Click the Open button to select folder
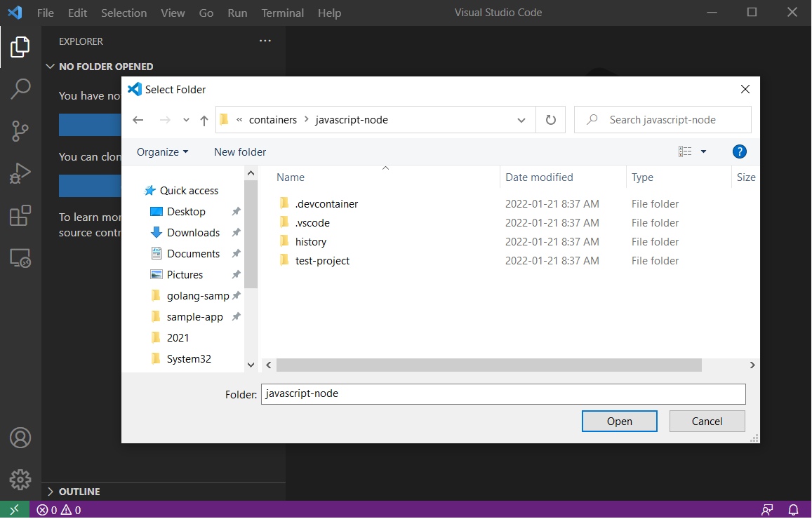The height and width of the screenshot is (519, 812). coord(619,421)
